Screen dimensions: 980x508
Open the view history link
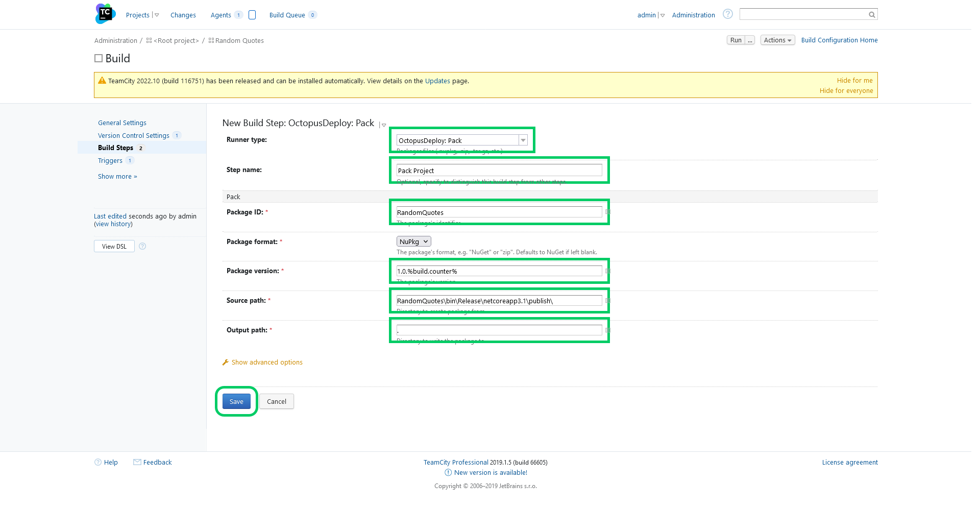113,224
